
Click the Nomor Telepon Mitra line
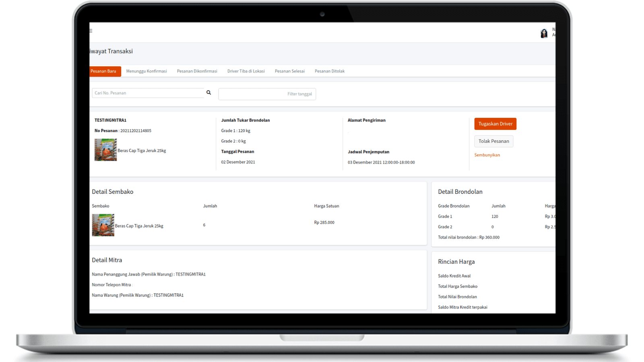point(112,285)
